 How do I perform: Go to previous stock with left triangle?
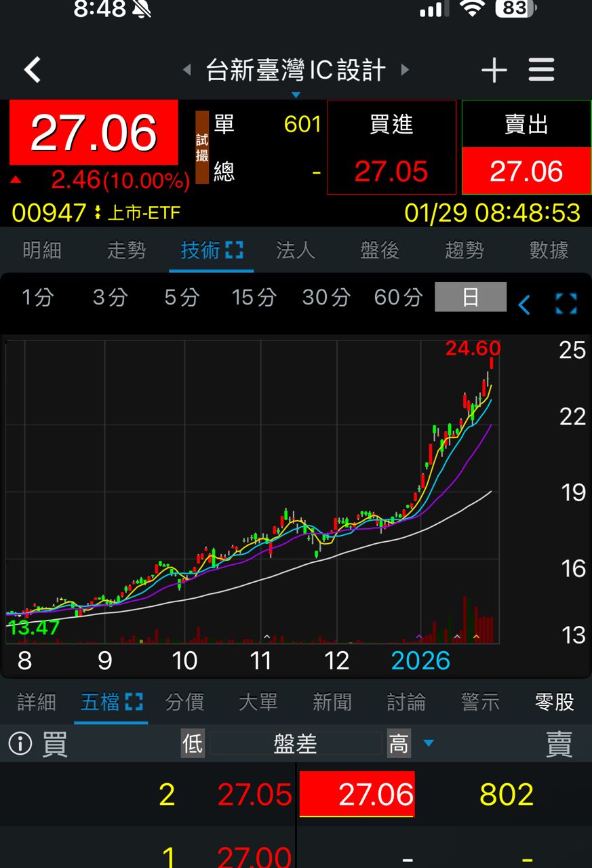pyautogui.click(x=187, y=70)
